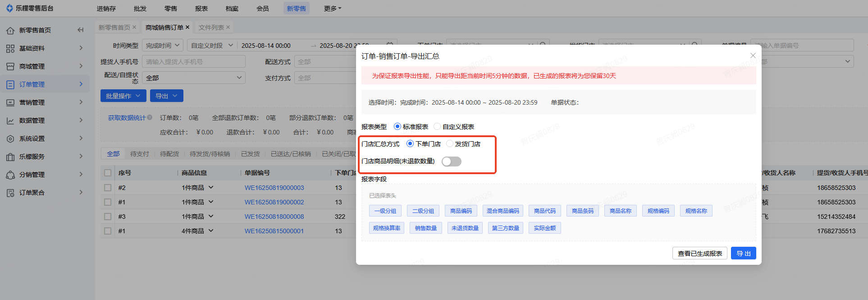Click the 新零售首页 home icon
868x300 pixels.
[x=10, y=30]
